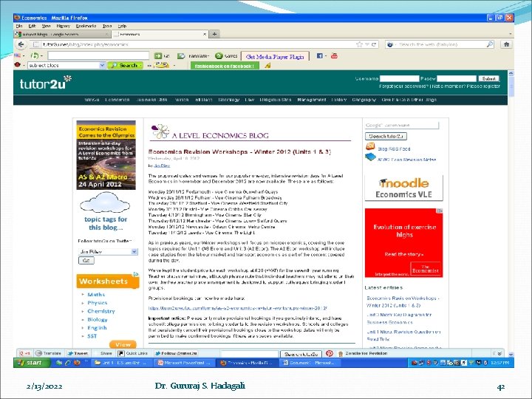This screenshot has width=532, height=399.
Task: Click the Physics worksheets link
Action: [x=98, y=303]
